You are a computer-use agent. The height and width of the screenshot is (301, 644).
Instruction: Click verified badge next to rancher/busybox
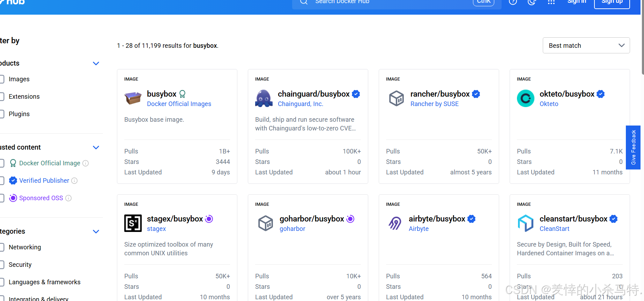coord(476,94)
